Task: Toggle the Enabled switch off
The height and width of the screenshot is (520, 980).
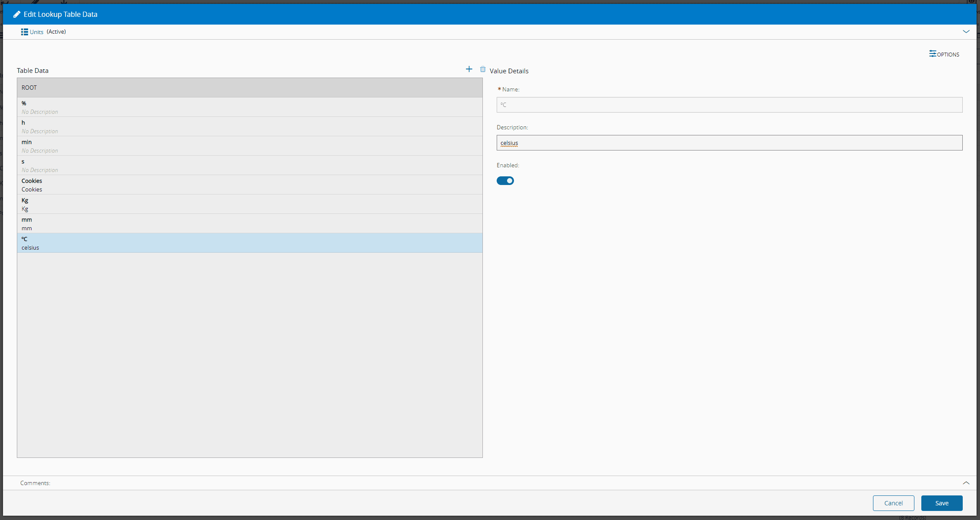Action: point(505,181)
